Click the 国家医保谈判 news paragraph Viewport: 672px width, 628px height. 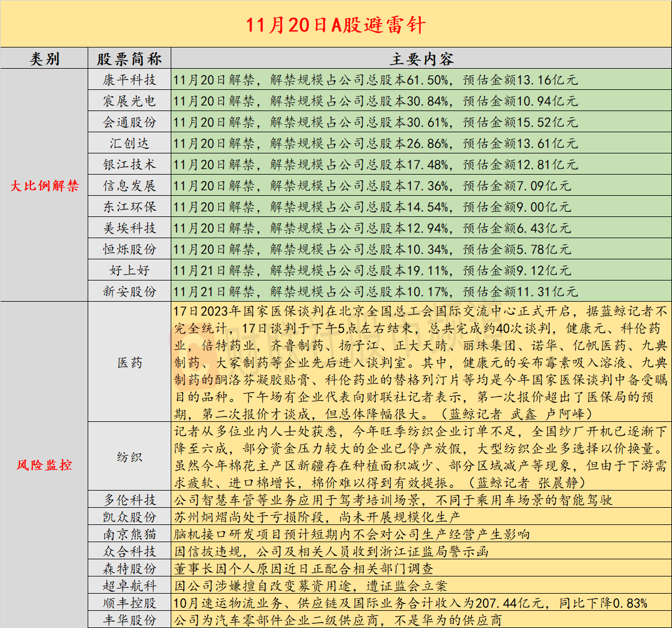click(421, 362)
